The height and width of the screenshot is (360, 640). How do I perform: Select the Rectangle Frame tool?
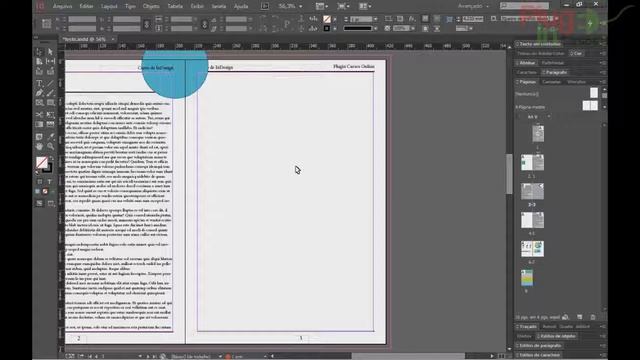click(39, 103)
